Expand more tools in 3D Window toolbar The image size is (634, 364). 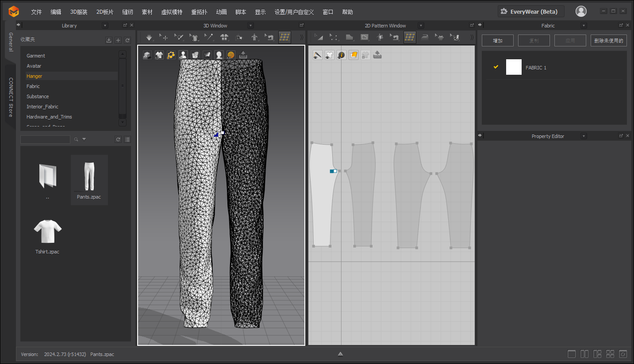click(302, 38)
